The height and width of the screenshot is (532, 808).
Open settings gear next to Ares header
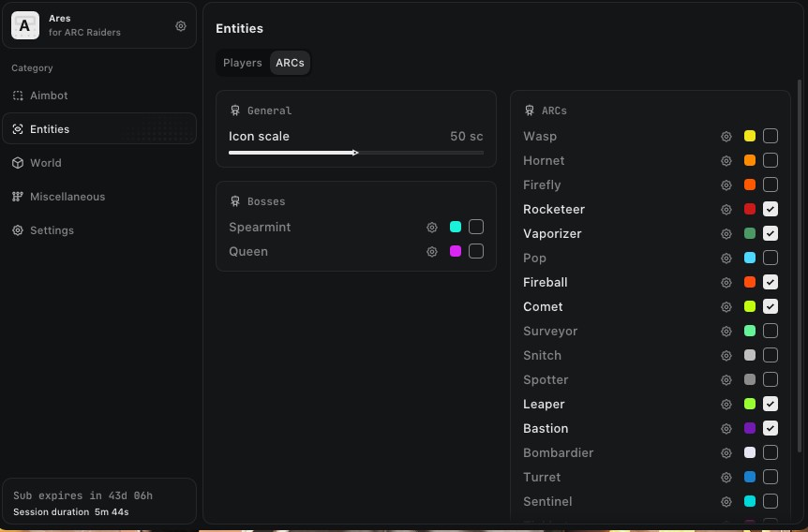point(180,25)
